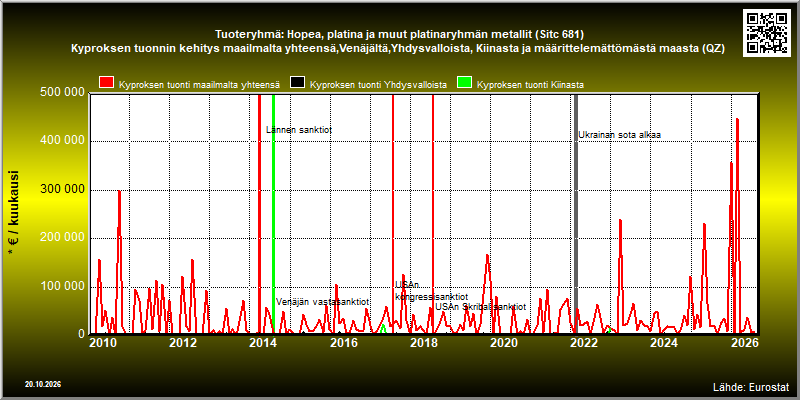Click the 2025 peak near 450 000
Image resolution: width=800 pixels, height=400 pixels.
[737, 119]
